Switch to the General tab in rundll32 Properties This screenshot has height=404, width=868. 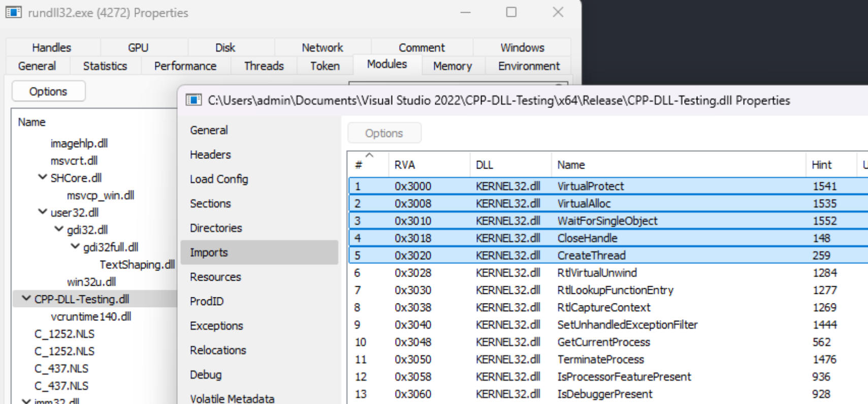click(37, 66)
